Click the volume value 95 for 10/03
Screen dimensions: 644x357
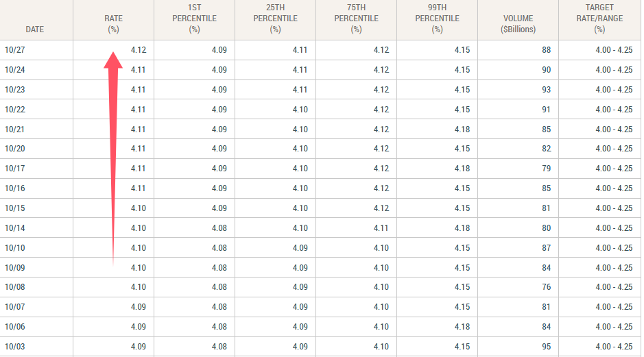click(546, 347)
